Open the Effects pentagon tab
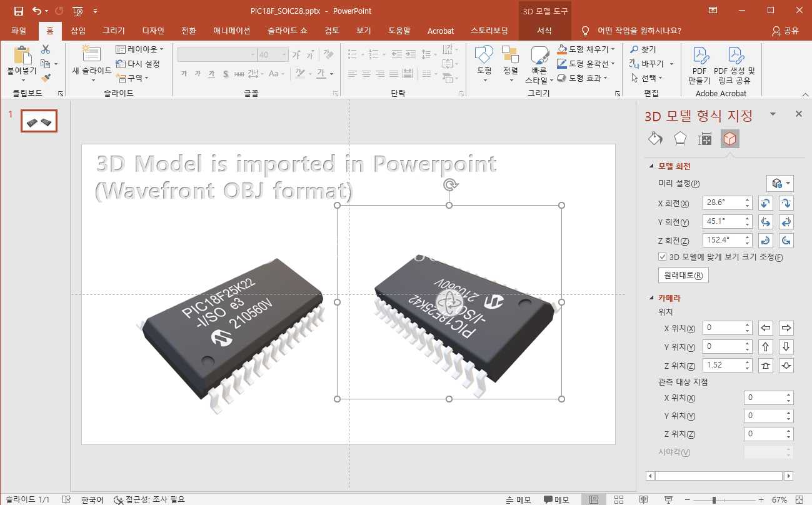This screenshot has width=812, height=505. pyautogui.click(x=680, y=139)
